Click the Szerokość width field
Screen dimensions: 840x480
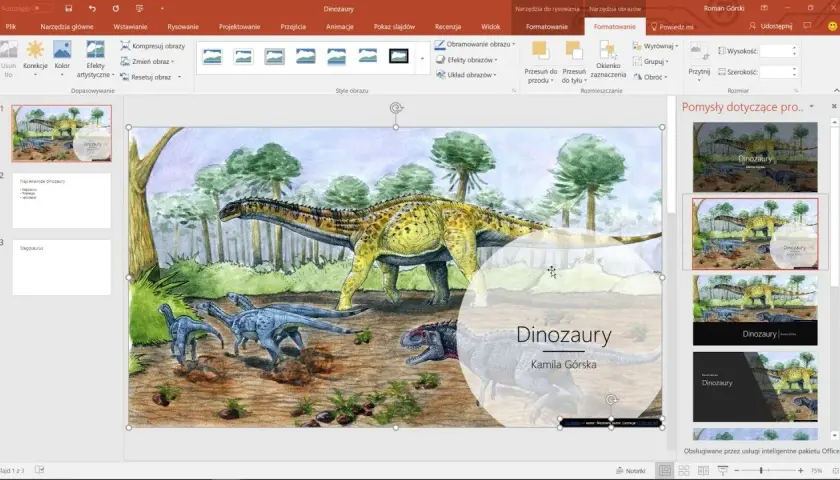(x=779, y=72)
